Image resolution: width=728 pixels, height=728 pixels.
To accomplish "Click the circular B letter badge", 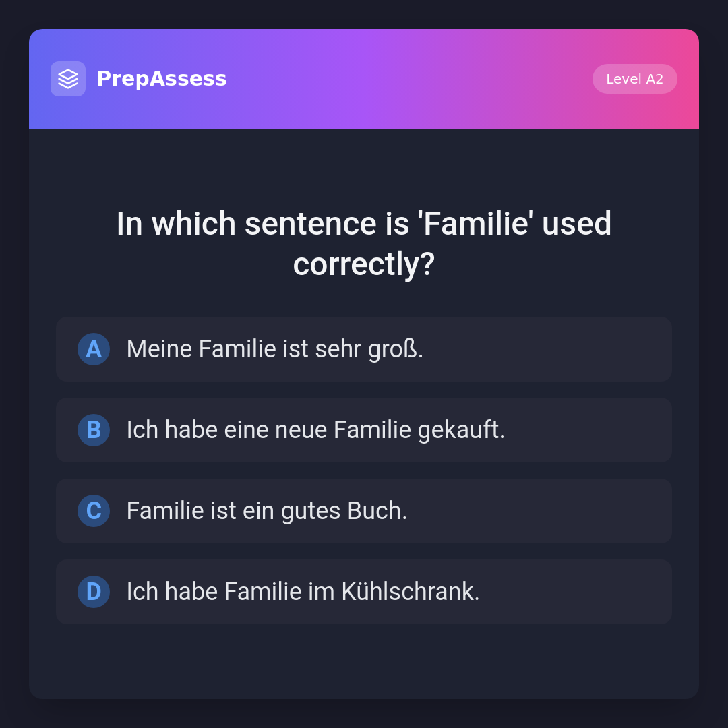I will 94,430.
